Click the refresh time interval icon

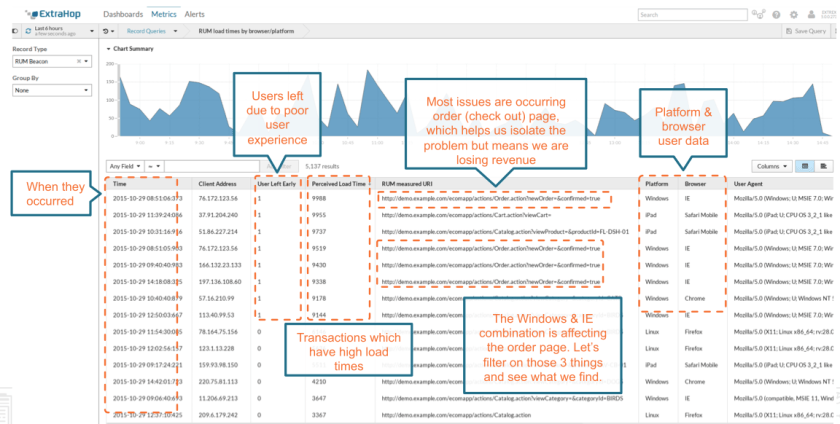[x=27, y=32]
